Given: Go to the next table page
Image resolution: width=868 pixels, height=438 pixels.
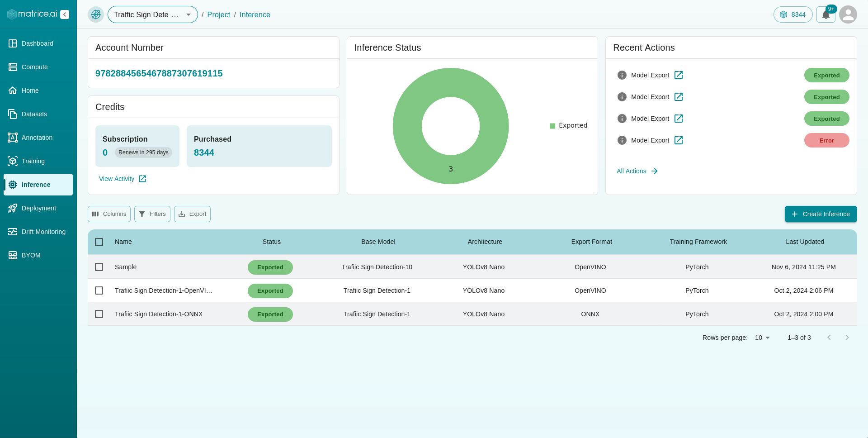Looking at the screenshot, I should pyautogui.click(x=847, y=338).
